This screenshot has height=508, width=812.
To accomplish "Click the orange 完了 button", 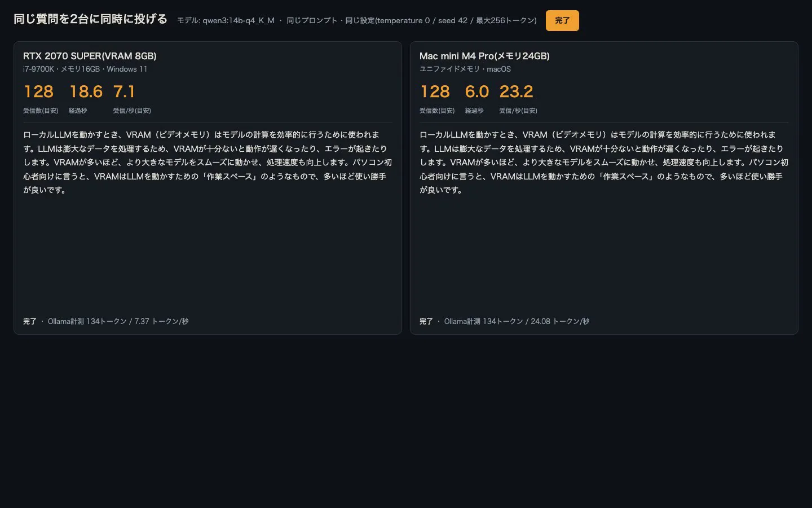I will tap(562, 20).
